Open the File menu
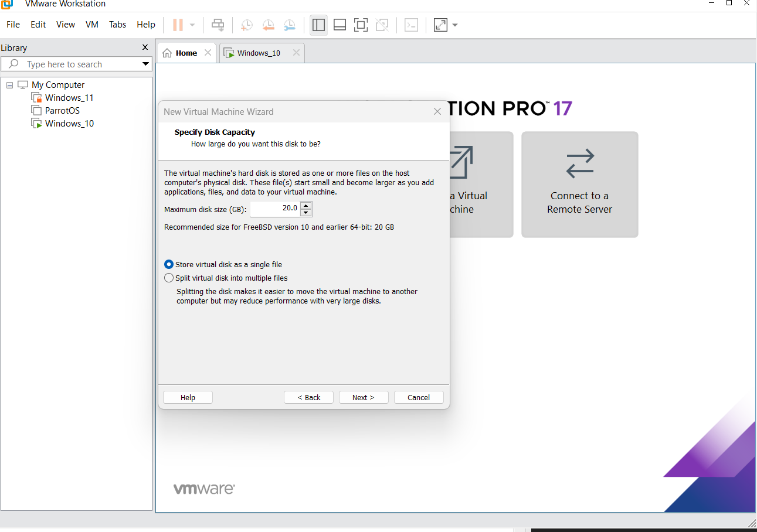Viewport: 757px width, 532px height. click(13, 25)
